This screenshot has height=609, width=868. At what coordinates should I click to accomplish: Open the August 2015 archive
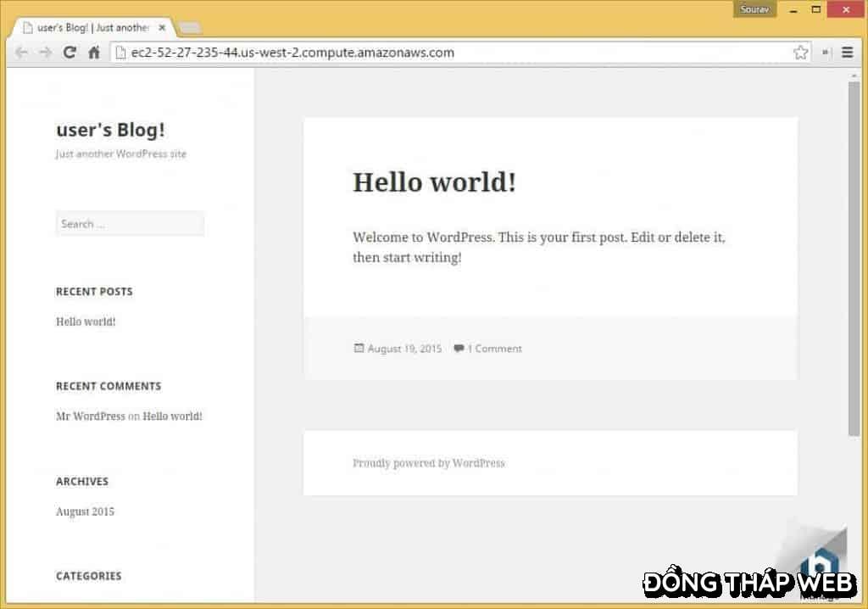[86, 511]
